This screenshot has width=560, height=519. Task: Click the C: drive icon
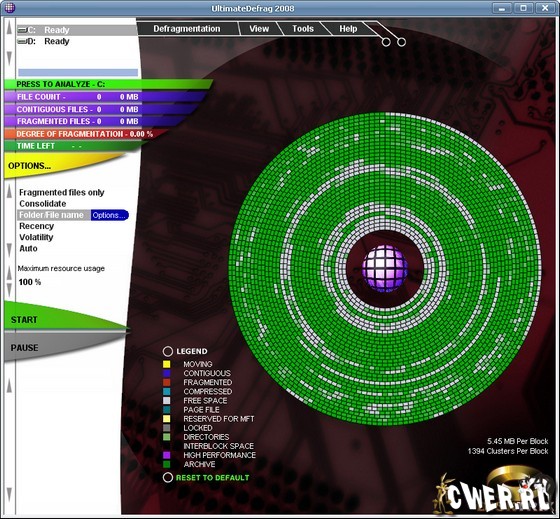pos(22,30)
